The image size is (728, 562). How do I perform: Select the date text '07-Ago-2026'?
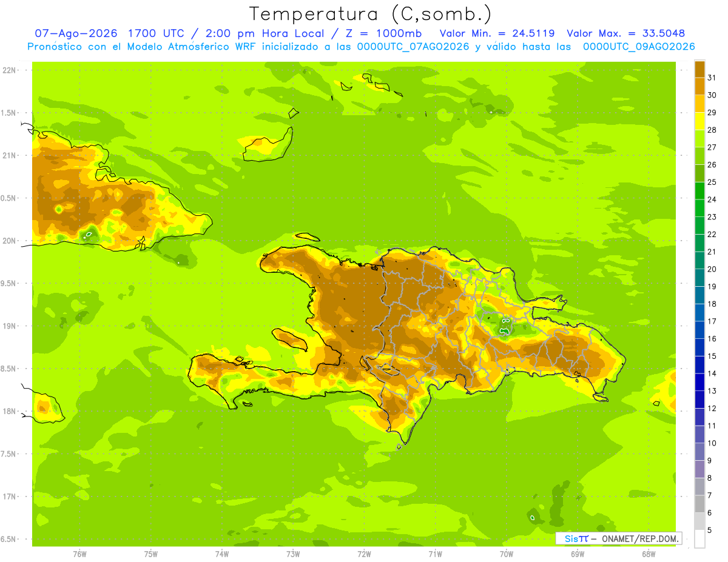click(x=75, y=33)
